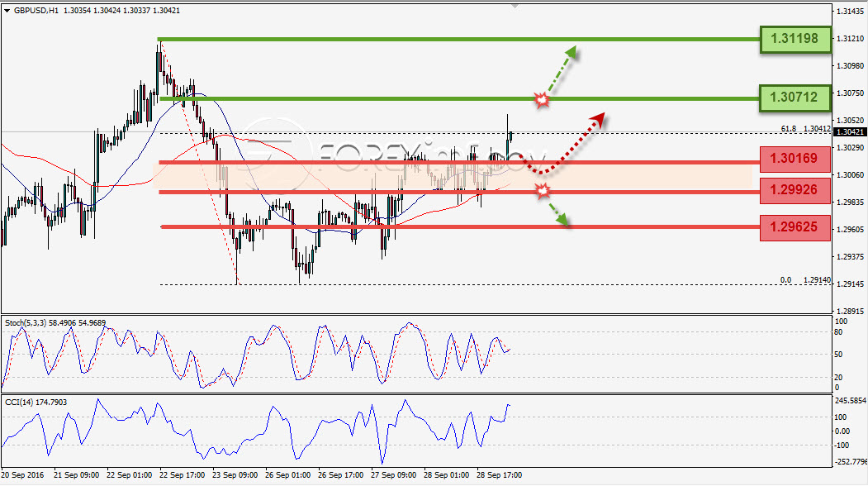
Task: Click the 28 Sep 01:00 time label
Action: [x=446, y=475]
